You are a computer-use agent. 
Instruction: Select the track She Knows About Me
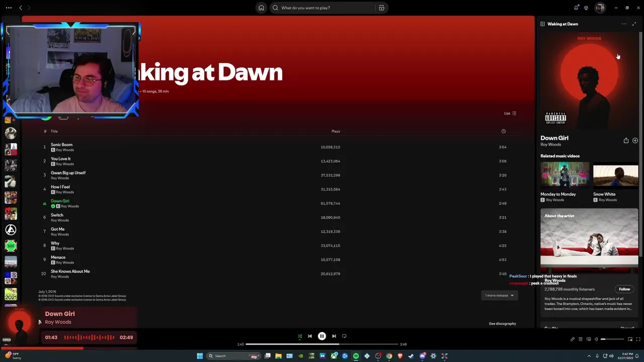[x=70, y=271]
